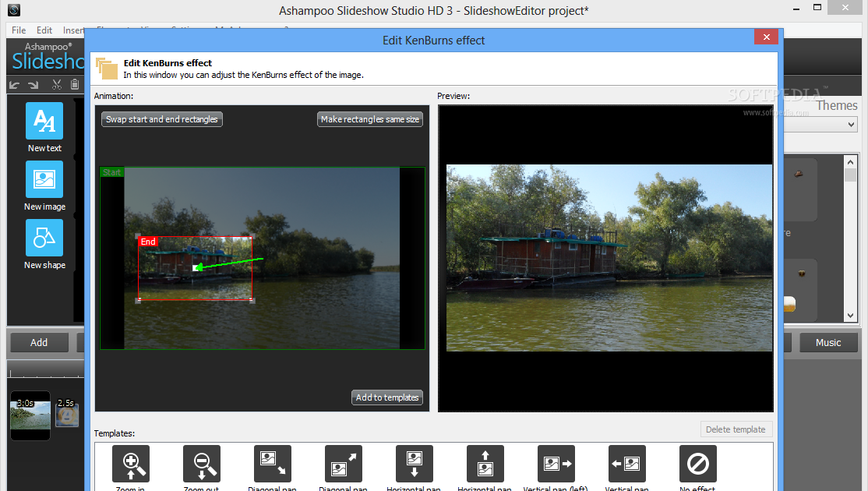Click End rectangle bottom-left resize handle
868x491 pixels.
(x=139, y=301)
